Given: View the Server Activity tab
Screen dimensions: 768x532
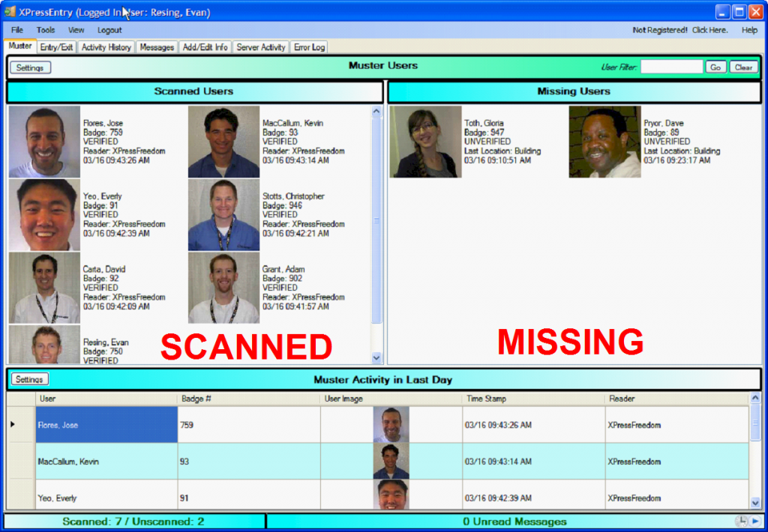Looking at the screenshot, I should 260,46.
